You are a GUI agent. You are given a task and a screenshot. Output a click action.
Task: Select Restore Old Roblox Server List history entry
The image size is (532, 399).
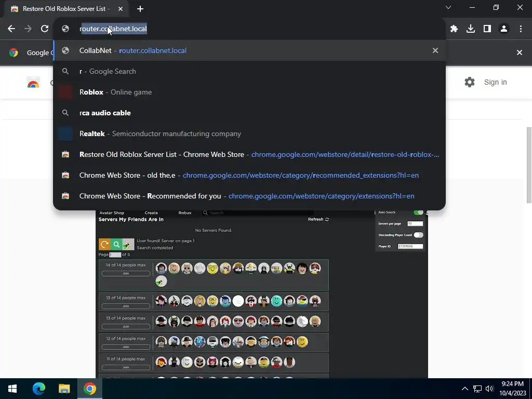tap(249, 154)
